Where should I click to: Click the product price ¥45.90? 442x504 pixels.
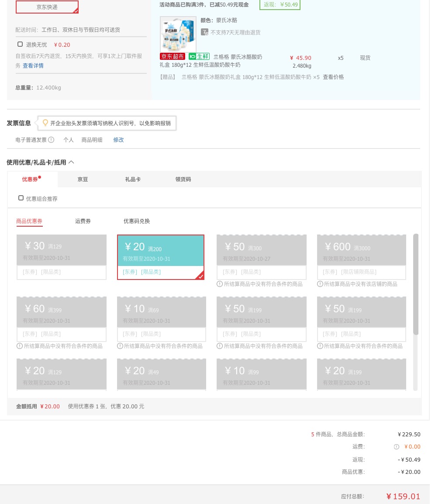pos(300,58)
